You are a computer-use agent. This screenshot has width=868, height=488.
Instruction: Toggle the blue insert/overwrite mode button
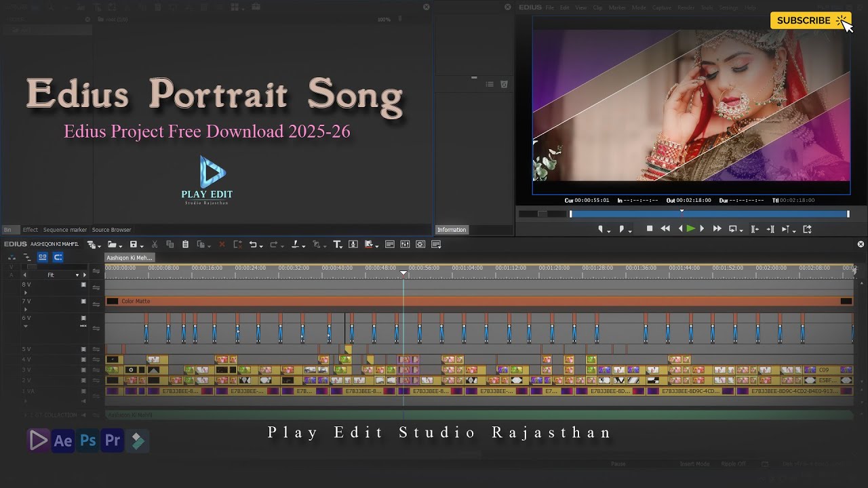(43, 258)
